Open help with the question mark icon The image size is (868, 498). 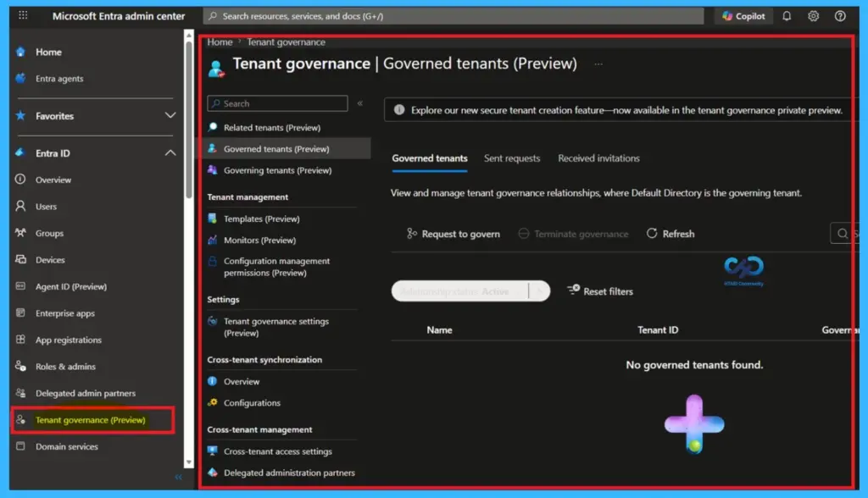point(839,15)
